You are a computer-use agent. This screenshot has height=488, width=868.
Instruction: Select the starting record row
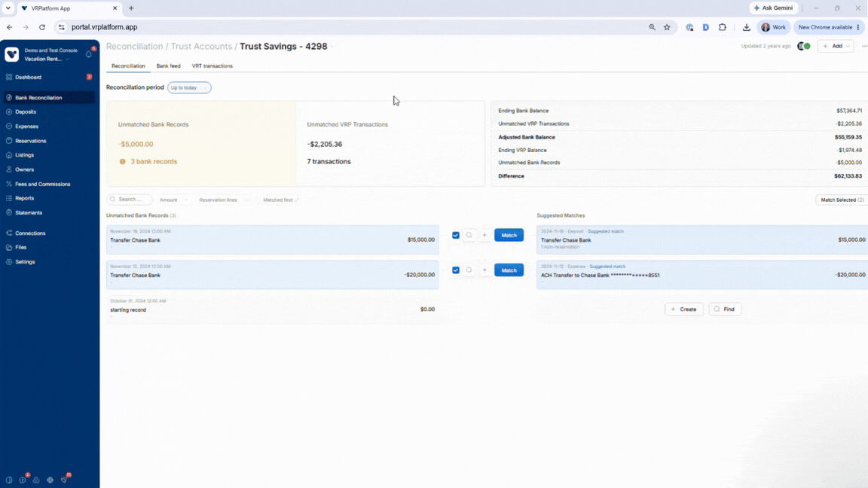[x=272, y=310]
